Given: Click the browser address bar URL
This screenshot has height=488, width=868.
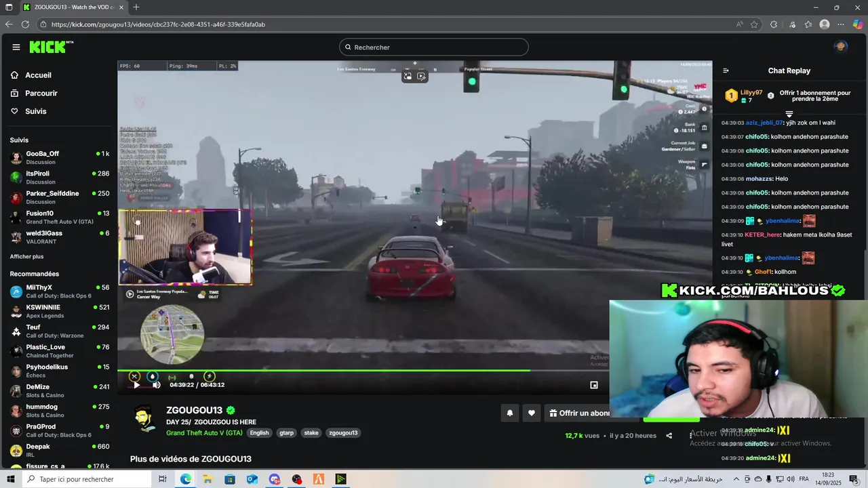Looking at the screenshot, I should tap(158, 24).
